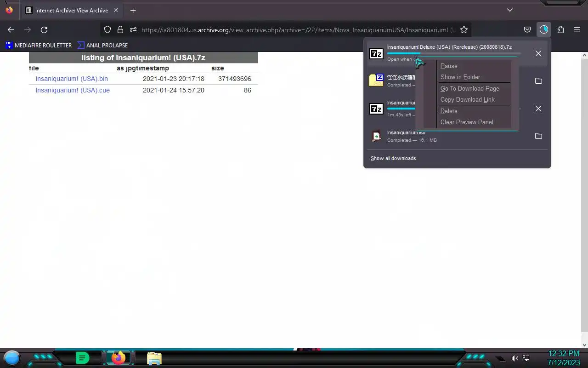Open the network tray icon
The width and height of the screenshot is (588, 368).
coord(526,358)
